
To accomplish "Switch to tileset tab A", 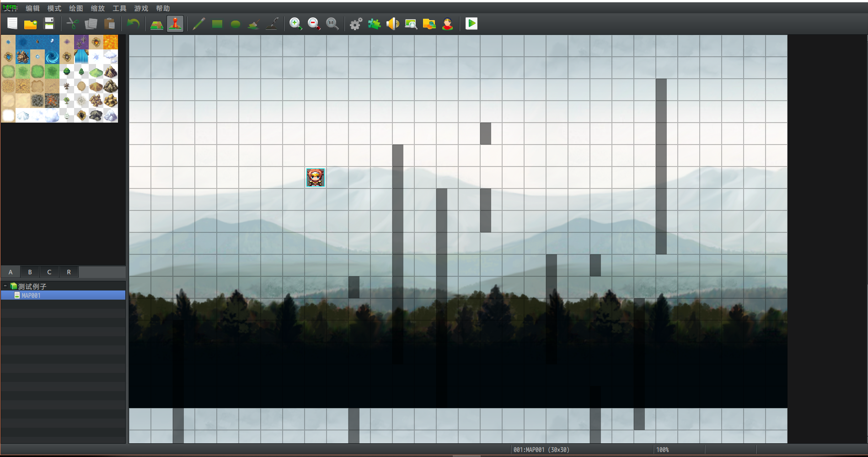I will pos(11,272).
